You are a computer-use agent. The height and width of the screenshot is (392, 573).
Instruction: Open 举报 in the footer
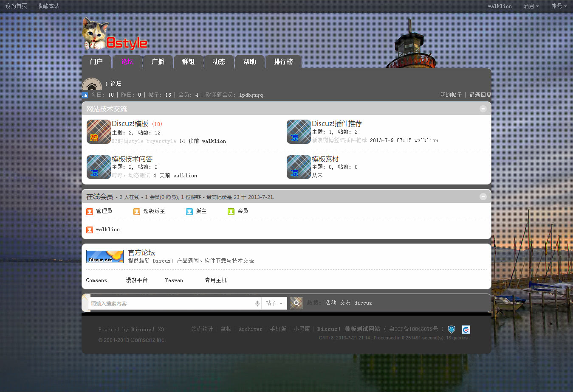[x=226, y=329]
